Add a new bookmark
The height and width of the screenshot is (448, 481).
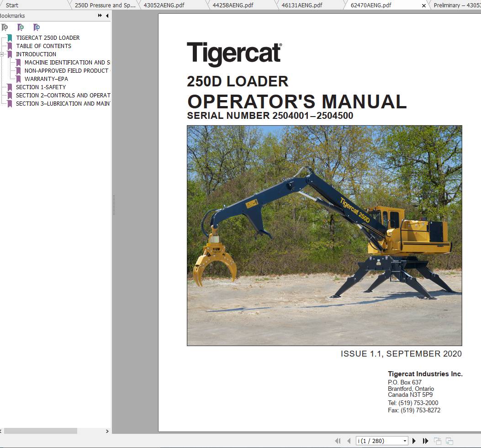pos(21,27)
